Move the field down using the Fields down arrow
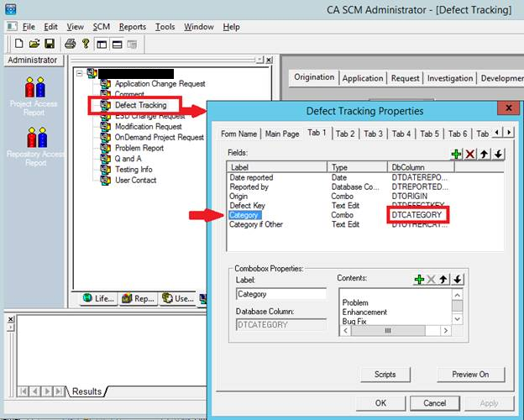 (x=498, y=155)
